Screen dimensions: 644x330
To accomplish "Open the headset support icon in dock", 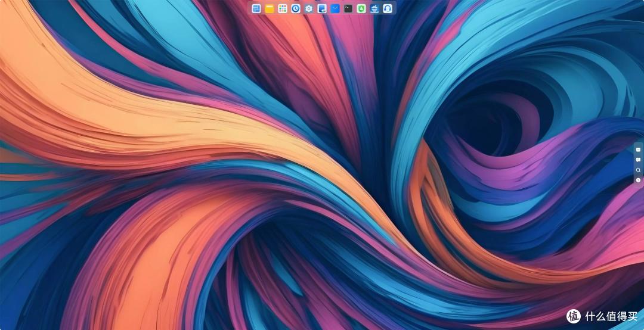I will point(388,8).
